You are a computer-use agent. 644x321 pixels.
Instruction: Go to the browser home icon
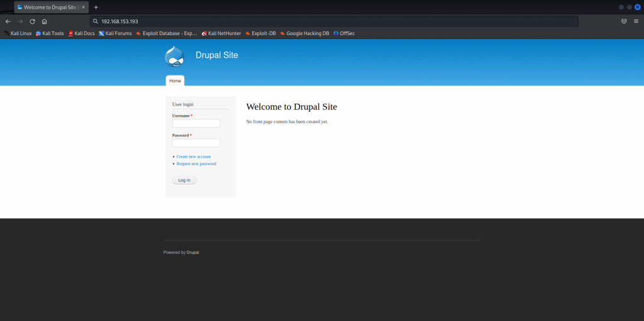tap(45, 21)
